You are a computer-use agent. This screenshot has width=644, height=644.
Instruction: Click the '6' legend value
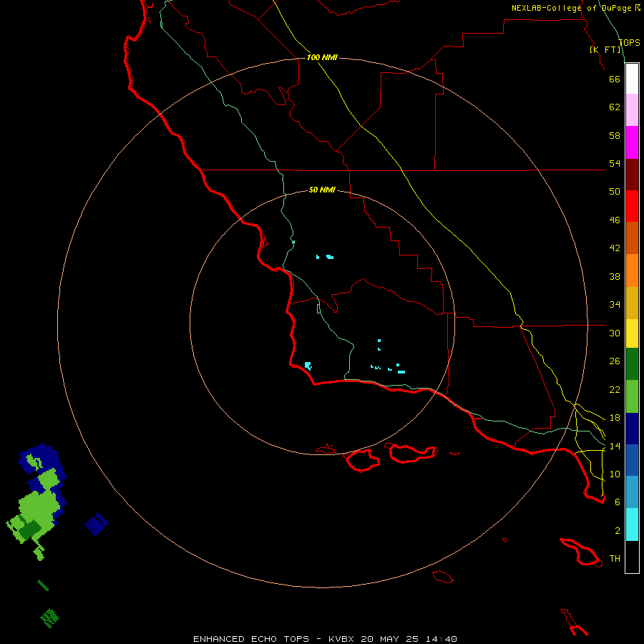[x=618, y=502]
